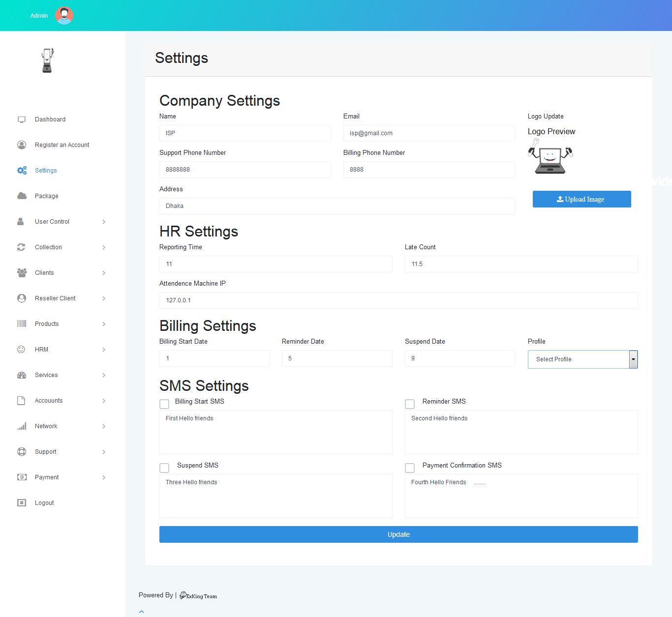Click the Address input field

[337, 206]
